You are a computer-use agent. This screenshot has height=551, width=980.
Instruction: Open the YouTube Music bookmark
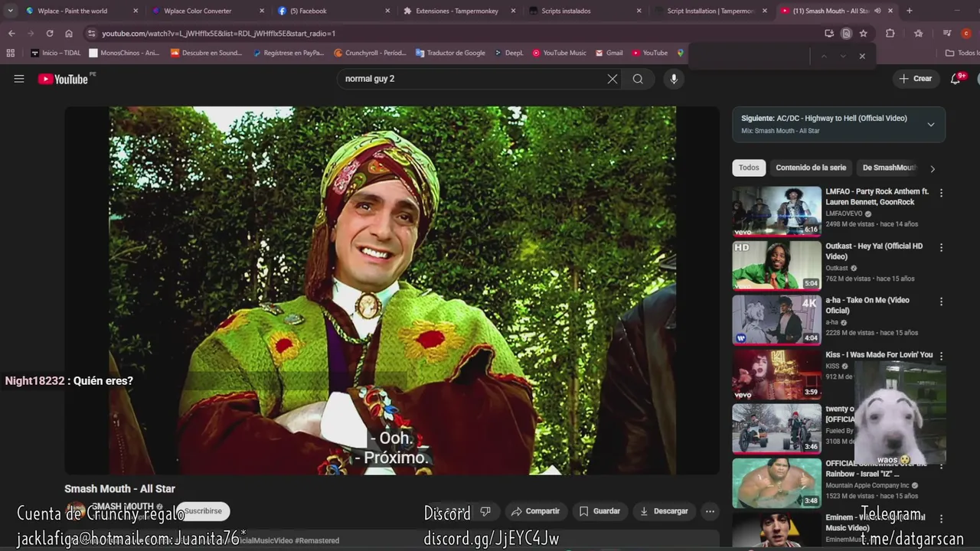click(x=559, y=53)
